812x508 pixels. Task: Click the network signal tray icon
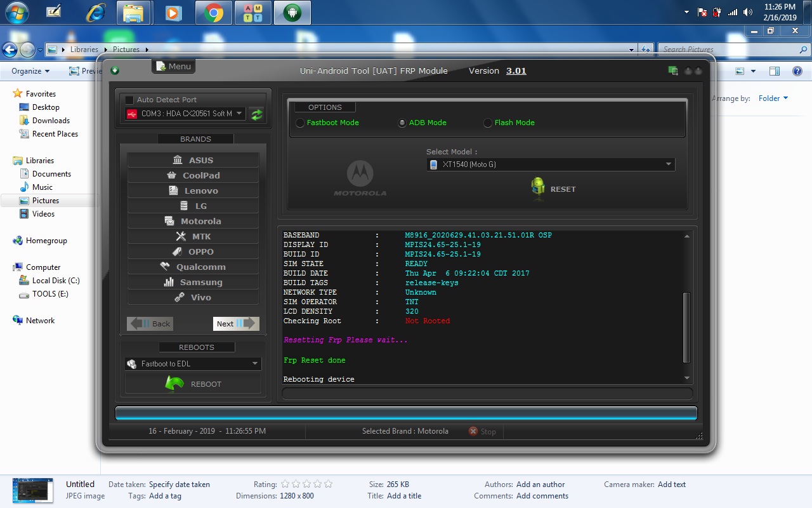(733, 12)
